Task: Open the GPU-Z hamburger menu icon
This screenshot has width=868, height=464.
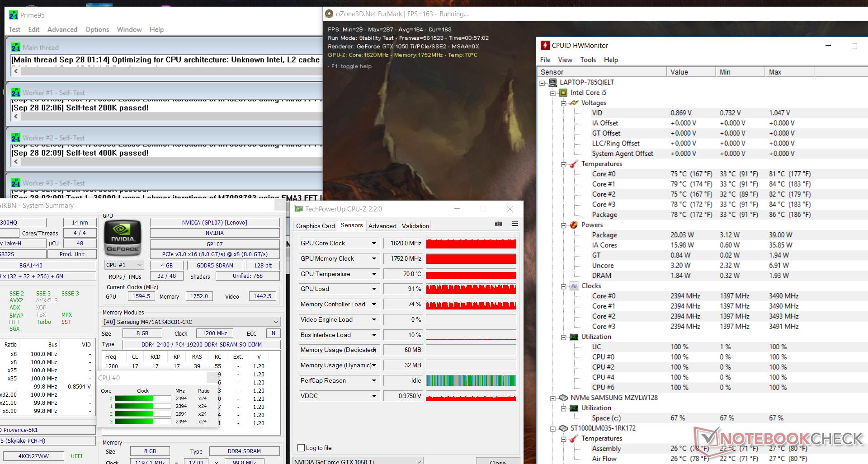Action: (514, 224)
